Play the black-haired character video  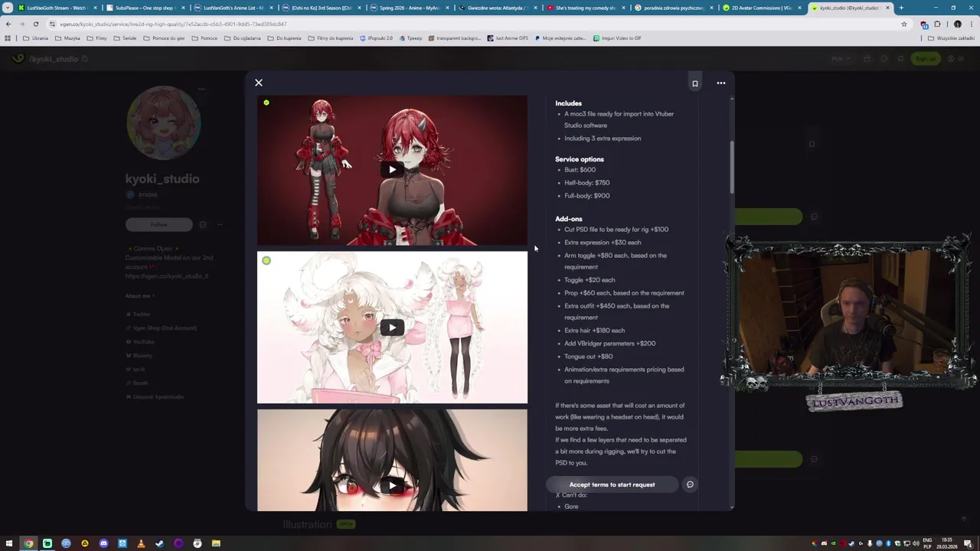[392, 485]
